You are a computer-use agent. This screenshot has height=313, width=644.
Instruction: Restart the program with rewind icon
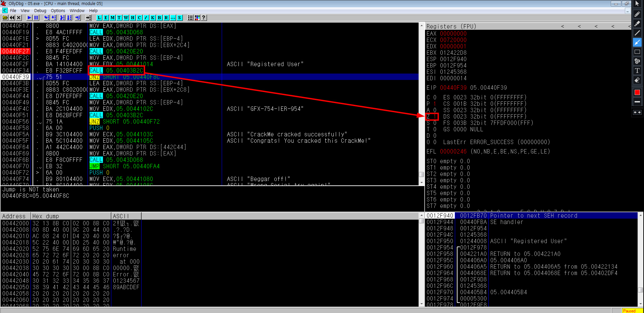pos(12,18)
